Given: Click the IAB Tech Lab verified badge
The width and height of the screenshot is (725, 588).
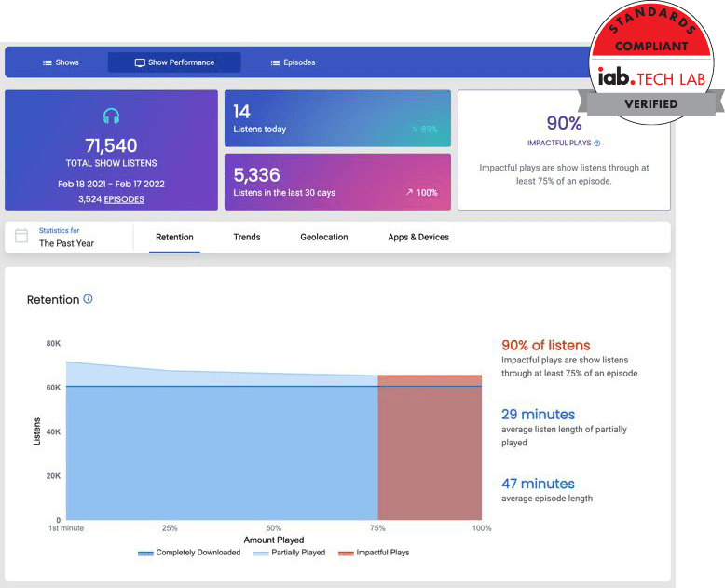Looking at the screenshot, I should pos(651,63).
